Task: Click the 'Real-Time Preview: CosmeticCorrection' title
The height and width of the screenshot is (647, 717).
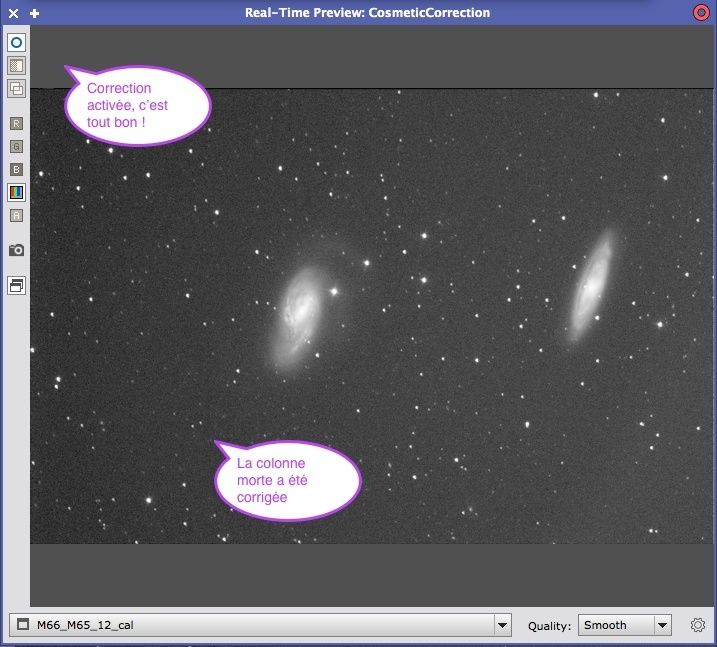Action: pyautogui.click(x=367, y=13)
